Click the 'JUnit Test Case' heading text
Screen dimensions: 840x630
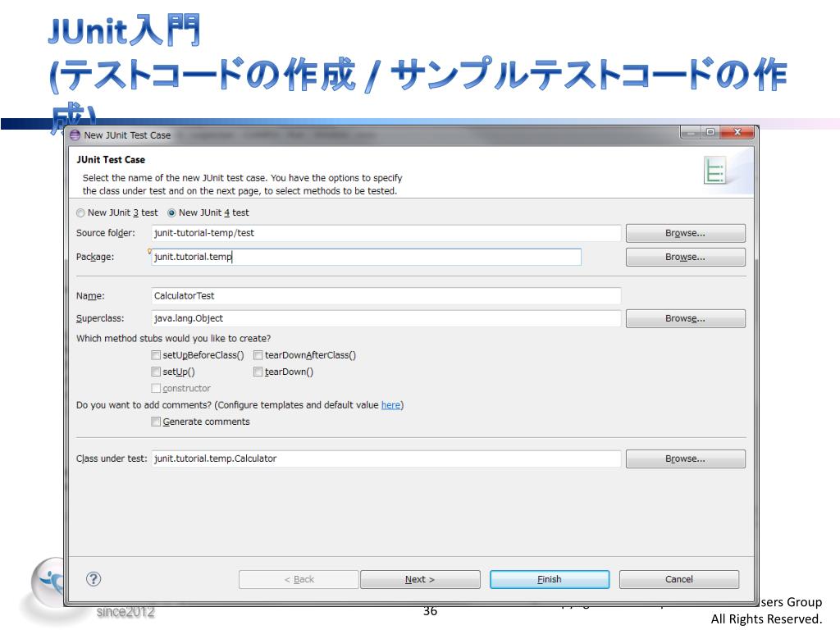pos(111,160)
